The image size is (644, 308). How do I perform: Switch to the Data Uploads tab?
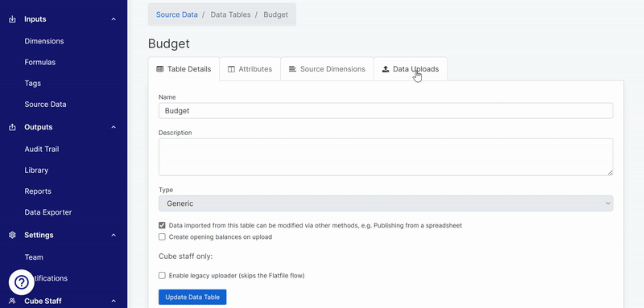point(411,69)
